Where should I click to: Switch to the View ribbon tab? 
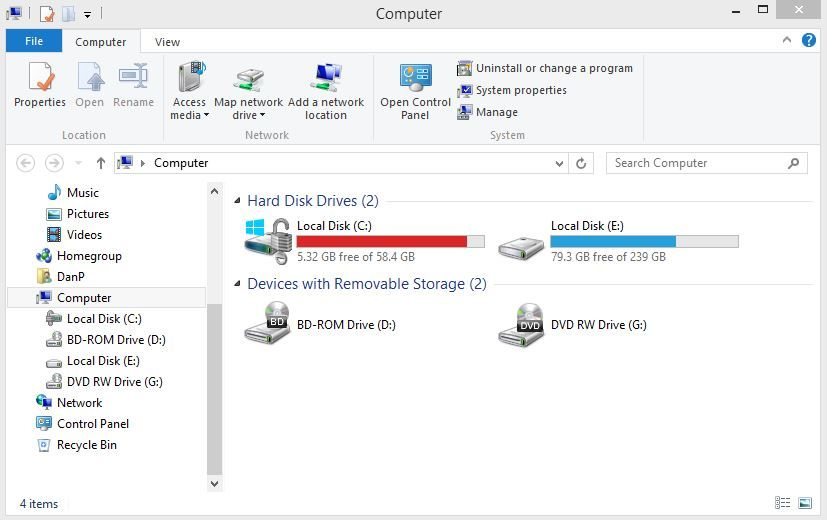click(167, 42)
